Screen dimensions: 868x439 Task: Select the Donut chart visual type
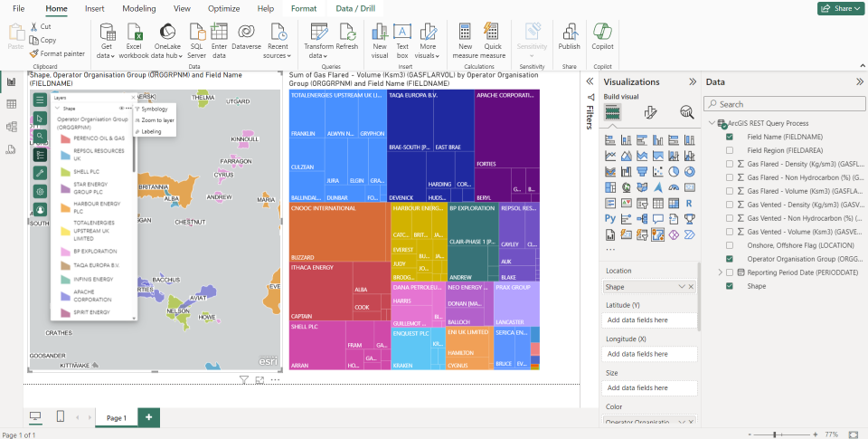(x=689, y=171)
